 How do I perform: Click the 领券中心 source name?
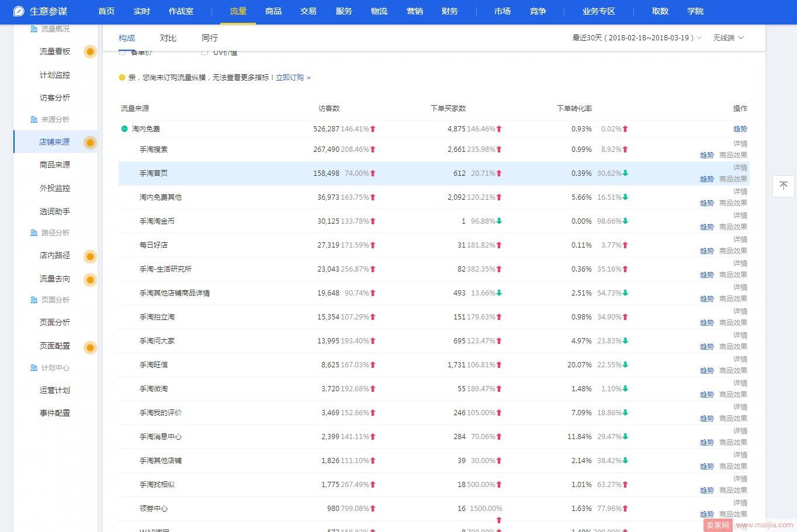[154, 509]
